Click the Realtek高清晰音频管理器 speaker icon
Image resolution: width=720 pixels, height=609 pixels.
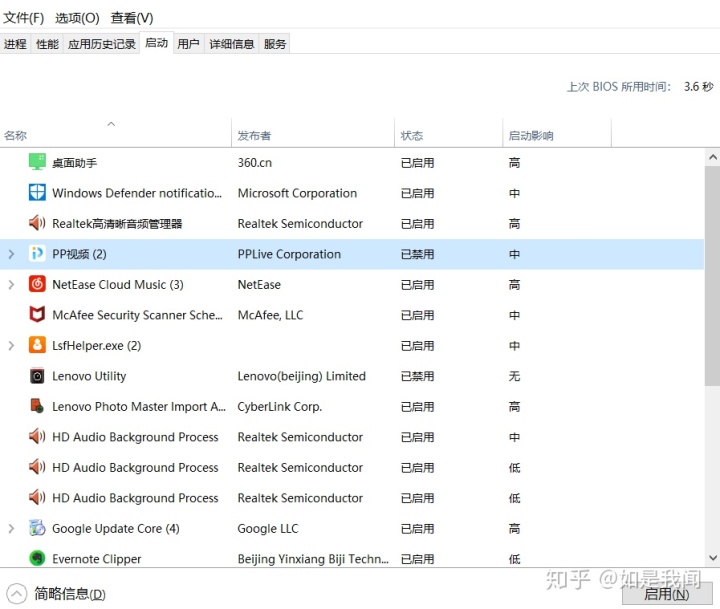click(37, 223)
